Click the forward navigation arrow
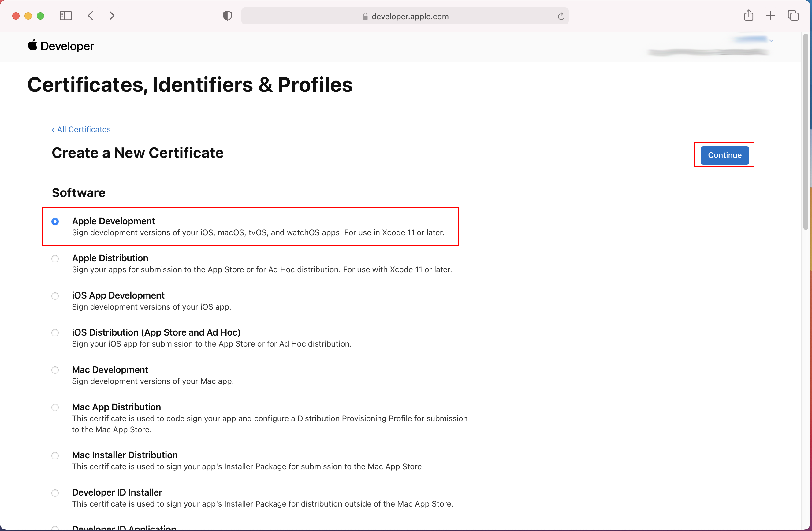812x531 pixels. pos(112,16)
